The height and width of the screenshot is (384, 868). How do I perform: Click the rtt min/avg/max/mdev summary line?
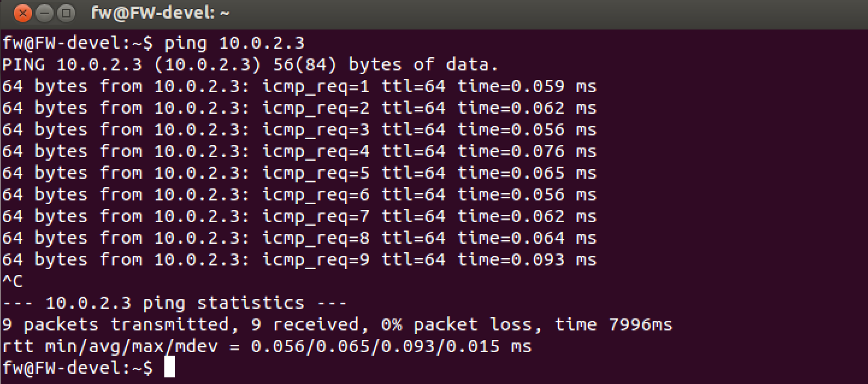click(267, 347)
